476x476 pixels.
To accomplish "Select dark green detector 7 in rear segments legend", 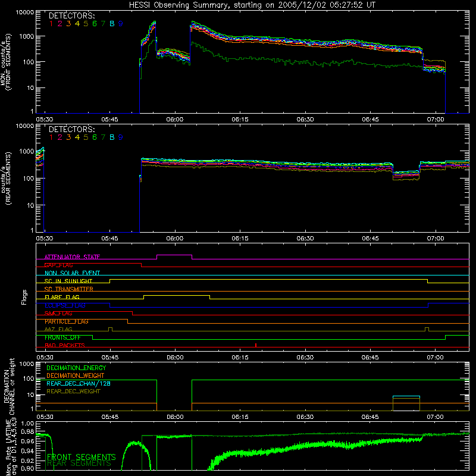I will pyautogui.click(x=103, y=137).
